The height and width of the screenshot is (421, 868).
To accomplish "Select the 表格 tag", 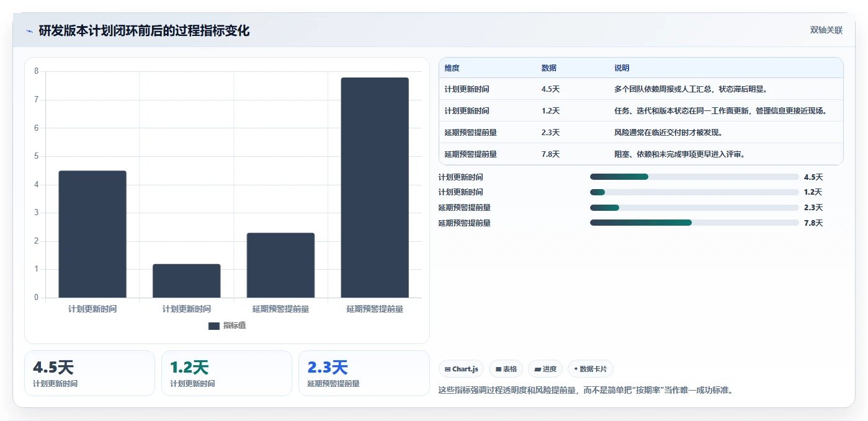I will [x=506, y=369].
